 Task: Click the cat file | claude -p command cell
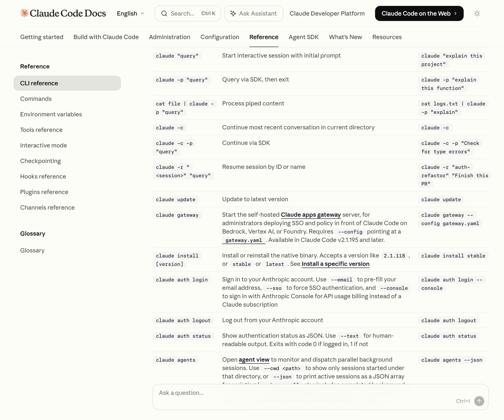click(x=185, y=108)
